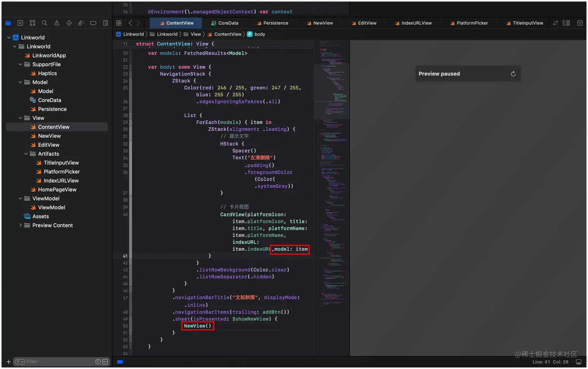Click the NewView() call in code

198,326
